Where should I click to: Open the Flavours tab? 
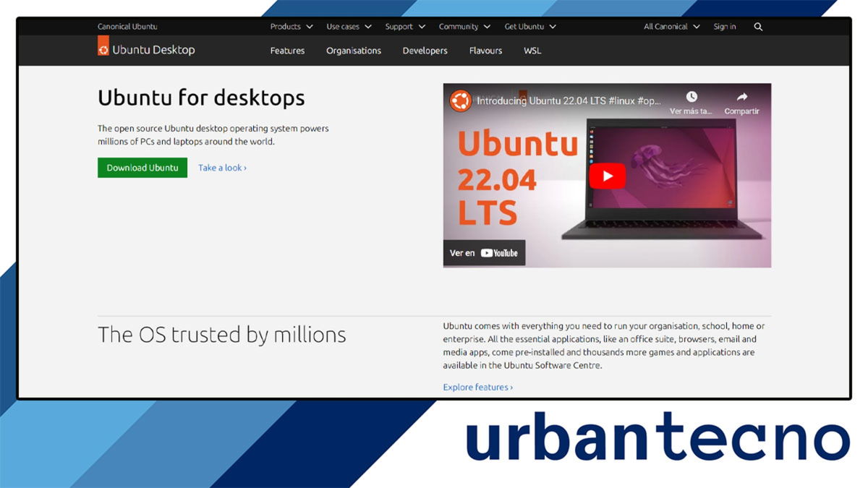485,51
